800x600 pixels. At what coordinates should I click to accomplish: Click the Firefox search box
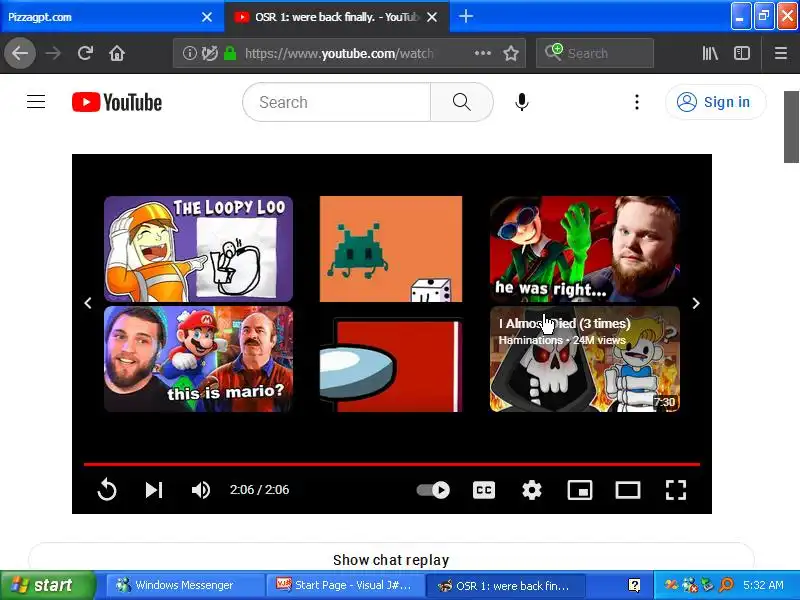click(595, 53)
